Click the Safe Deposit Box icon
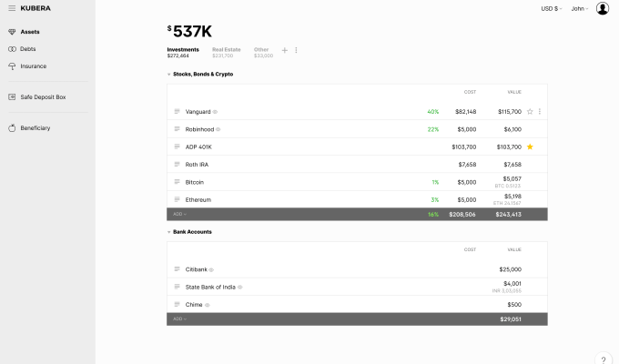619x364 pixels. [x=12, y=97]
